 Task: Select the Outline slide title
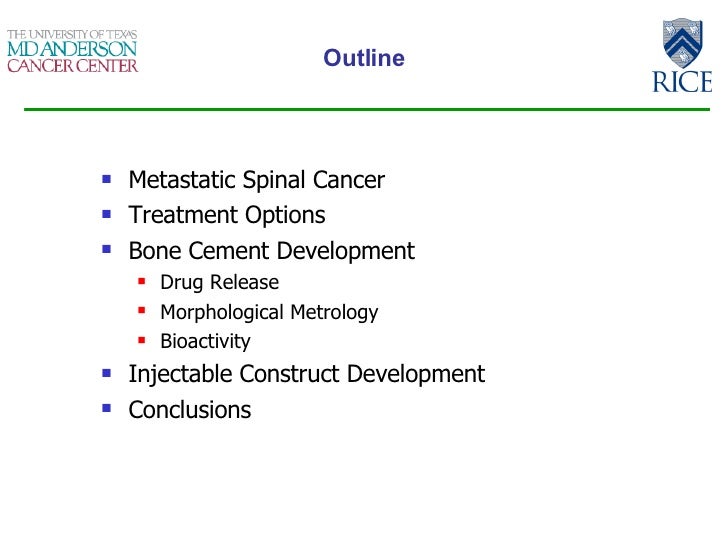(x=364, y=58)
